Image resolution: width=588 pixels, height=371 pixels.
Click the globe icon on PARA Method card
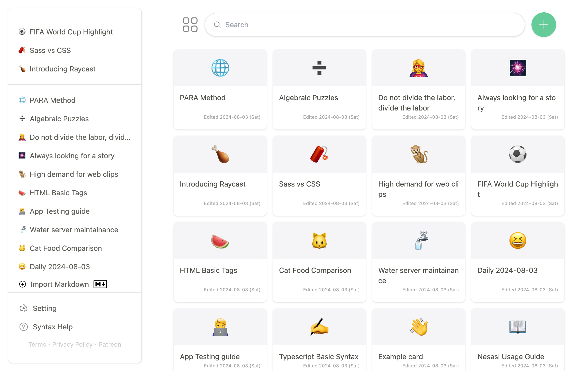(220, 68)
